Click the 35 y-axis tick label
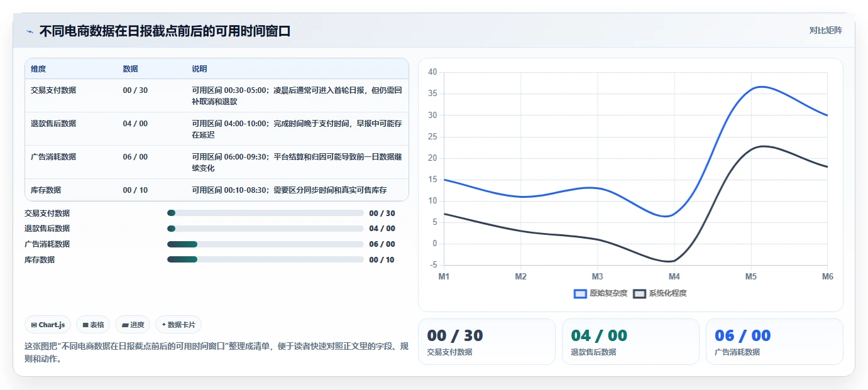 [x=432, y=94]
